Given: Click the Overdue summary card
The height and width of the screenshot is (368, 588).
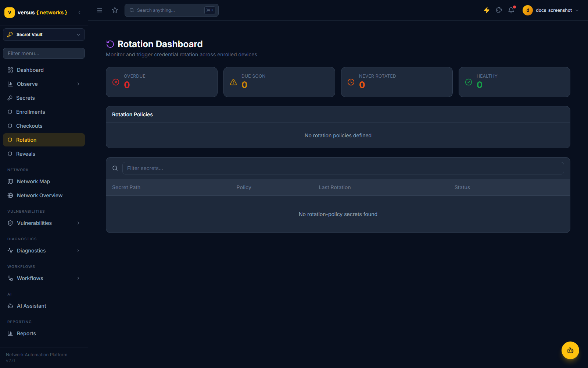Looking at the screenshot, I should [x=162, y=82].
